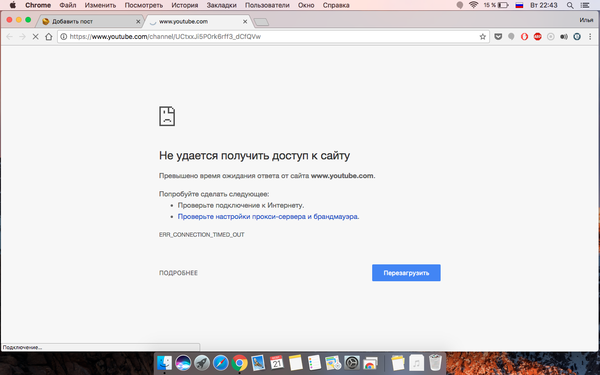Open Spotlight search magnifier in menu bar
Viewport: 600px width, 375px height.
[x=570, y=5]
